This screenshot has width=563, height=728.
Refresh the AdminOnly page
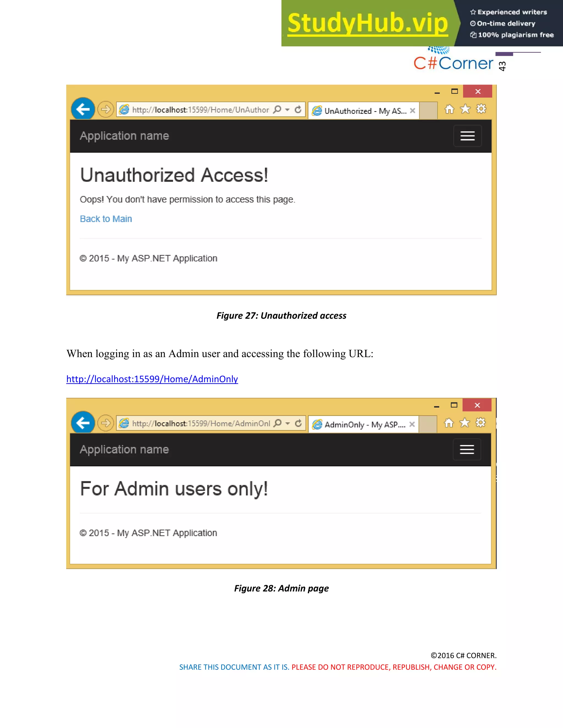[x=299, y=423]
